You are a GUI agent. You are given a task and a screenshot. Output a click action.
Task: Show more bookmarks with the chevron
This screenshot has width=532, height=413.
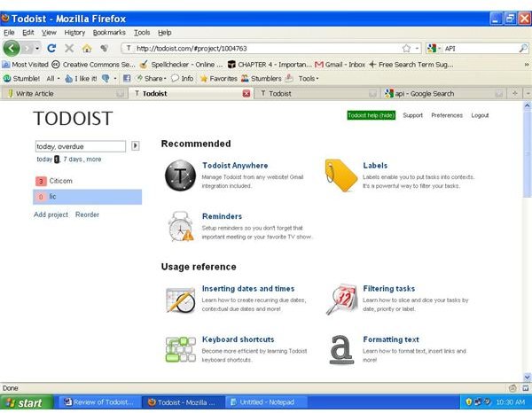tap(527, 65)
